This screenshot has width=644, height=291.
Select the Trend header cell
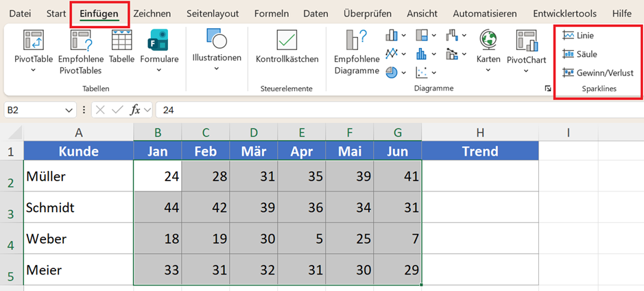coord(480,151)
